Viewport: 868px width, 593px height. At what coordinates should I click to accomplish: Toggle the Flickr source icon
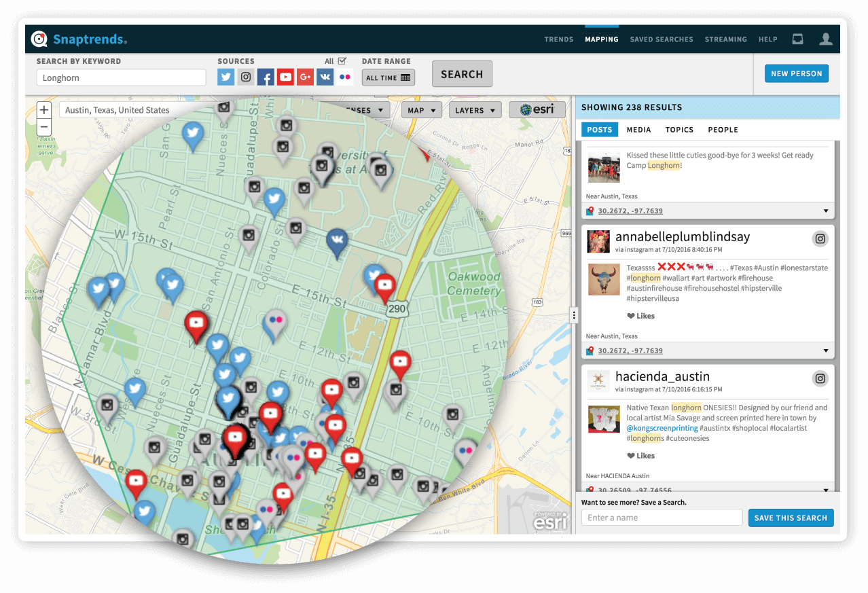[x=344, y=77]
